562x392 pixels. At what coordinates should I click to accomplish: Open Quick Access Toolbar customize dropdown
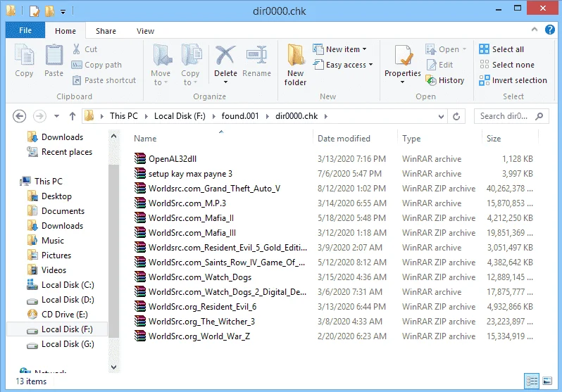(63, 12)
